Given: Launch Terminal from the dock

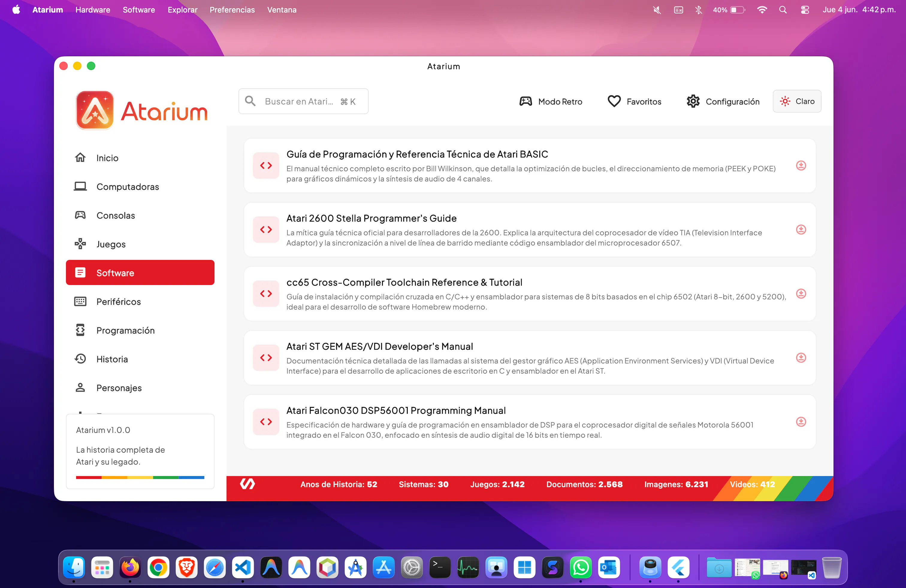Looking at the screenshot, I should tap(440, 567).
